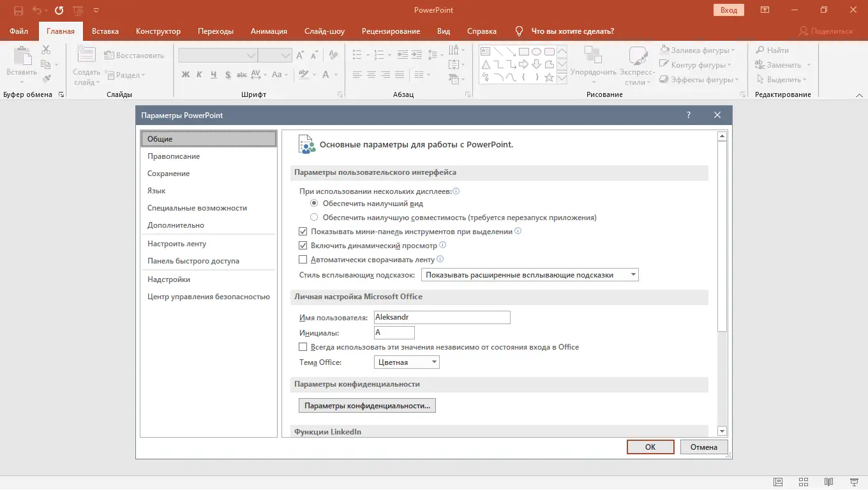Pick the triangle shape in the shapes gallery
The image size is (868, 490).
point(486,64)
